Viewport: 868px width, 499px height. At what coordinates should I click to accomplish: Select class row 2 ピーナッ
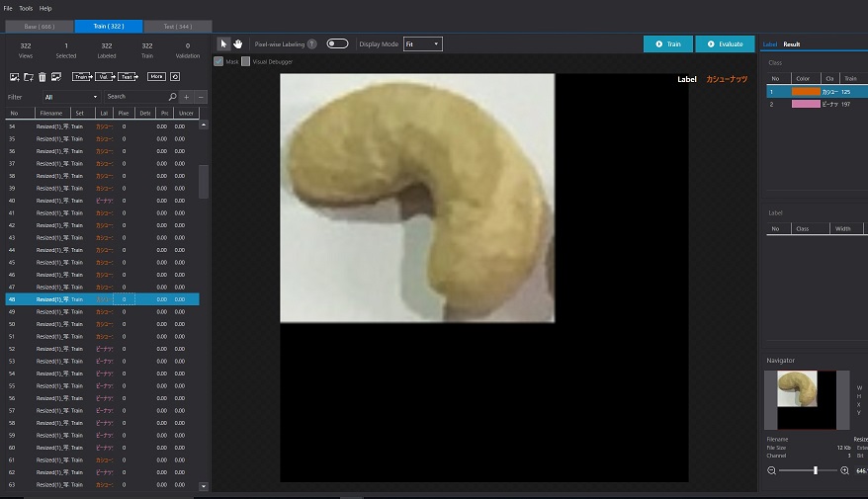pos(817,104)
